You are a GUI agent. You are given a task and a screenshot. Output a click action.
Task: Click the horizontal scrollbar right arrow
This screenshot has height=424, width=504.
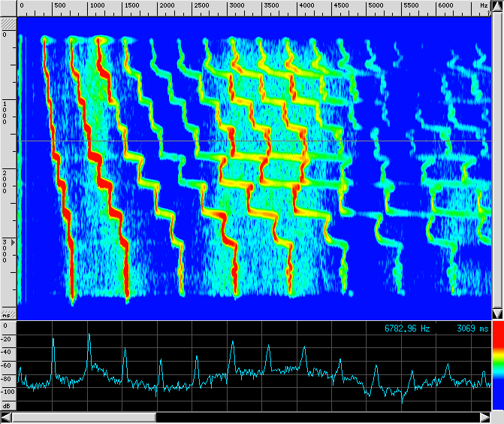[x=485, y=416]
